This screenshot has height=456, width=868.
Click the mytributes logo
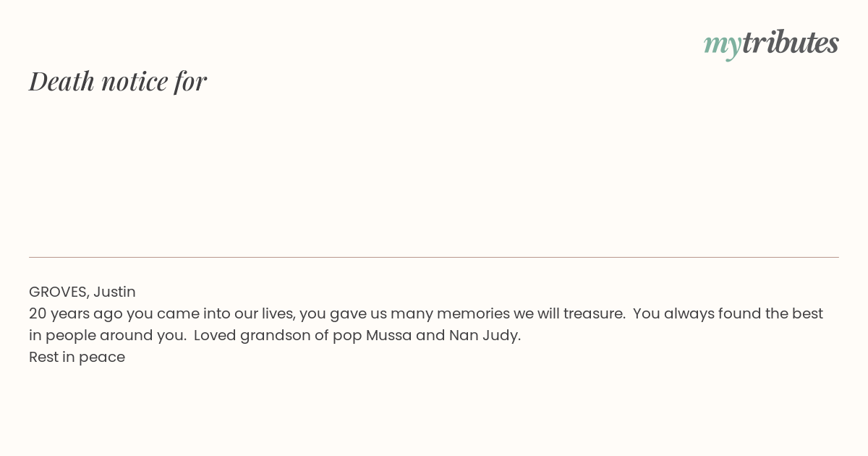click(771, 43)
